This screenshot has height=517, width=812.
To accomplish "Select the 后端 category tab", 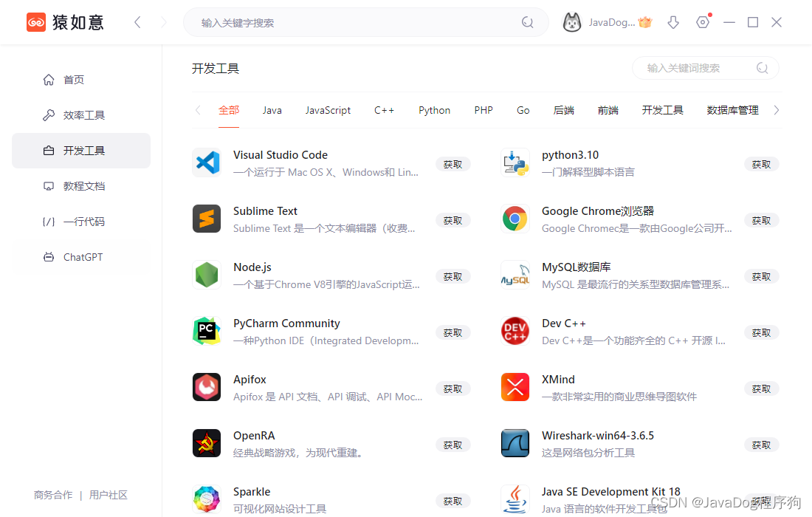I will click(x=563, y=110).
